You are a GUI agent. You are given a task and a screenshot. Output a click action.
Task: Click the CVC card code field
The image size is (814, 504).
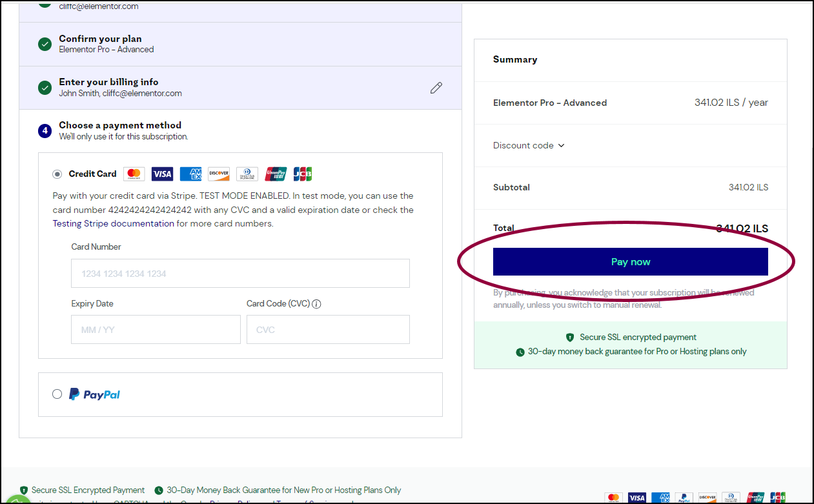tap(328, 330)
